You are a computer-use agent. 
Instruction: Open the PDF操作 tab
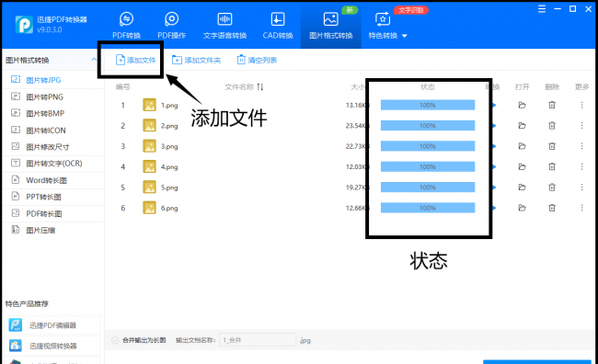point(172,26)
